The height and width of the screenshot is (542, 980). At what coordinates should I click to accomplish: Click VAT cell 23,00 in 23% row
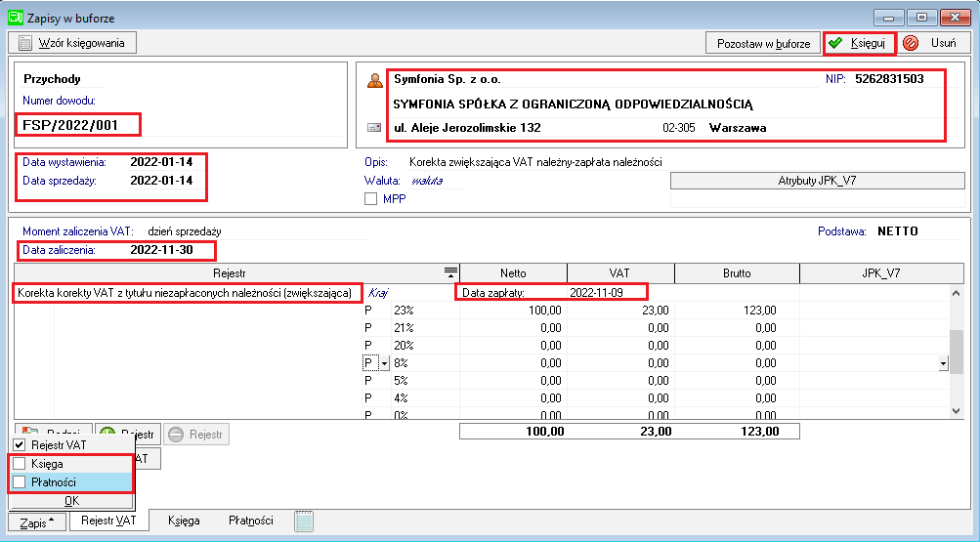click(x=620, y=311)
